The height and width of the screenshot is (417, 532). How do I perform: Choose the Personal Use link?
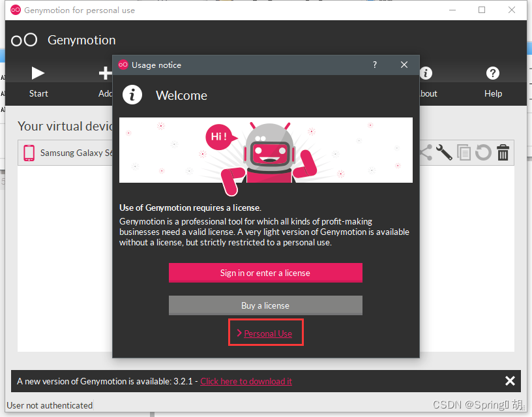pyautogui.click(x=268, y=334)
